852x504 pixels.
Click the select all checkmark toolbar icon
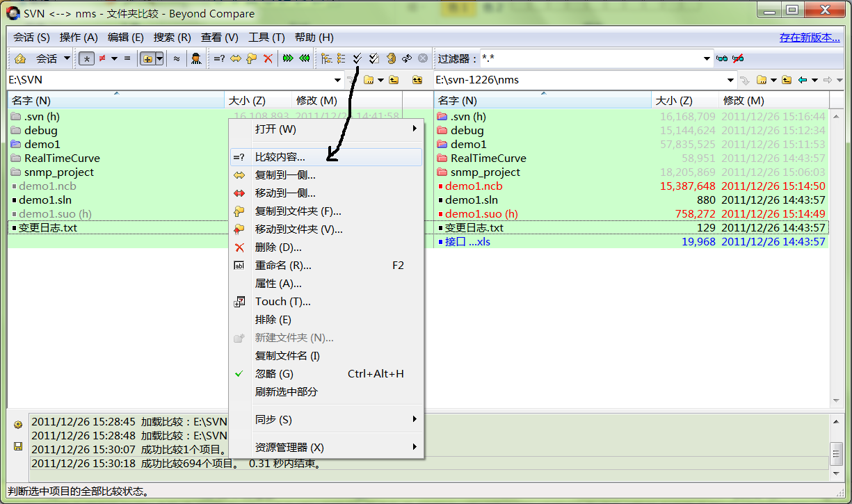pyautogui.click(x=357, y=58)
